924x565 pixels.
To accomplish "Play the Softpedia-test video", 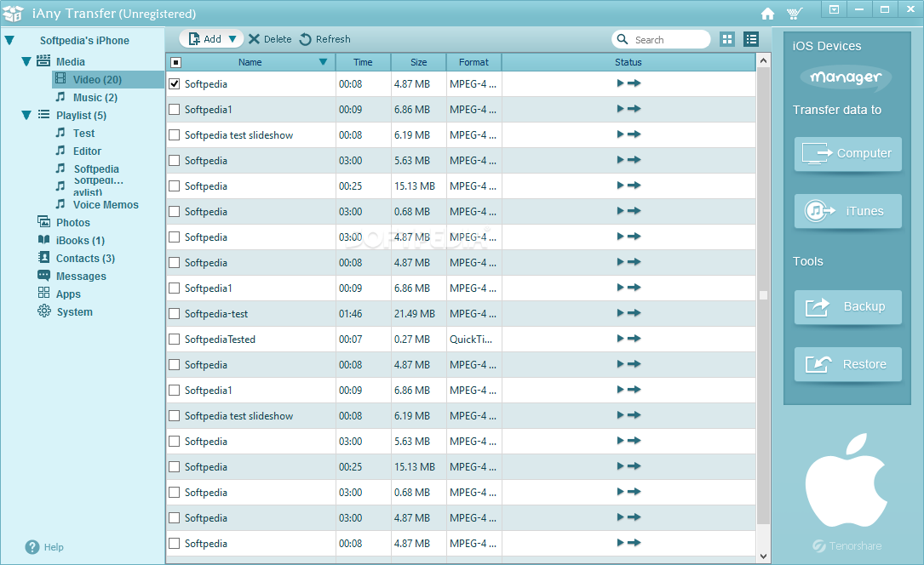I will click(x=620, y=313).
